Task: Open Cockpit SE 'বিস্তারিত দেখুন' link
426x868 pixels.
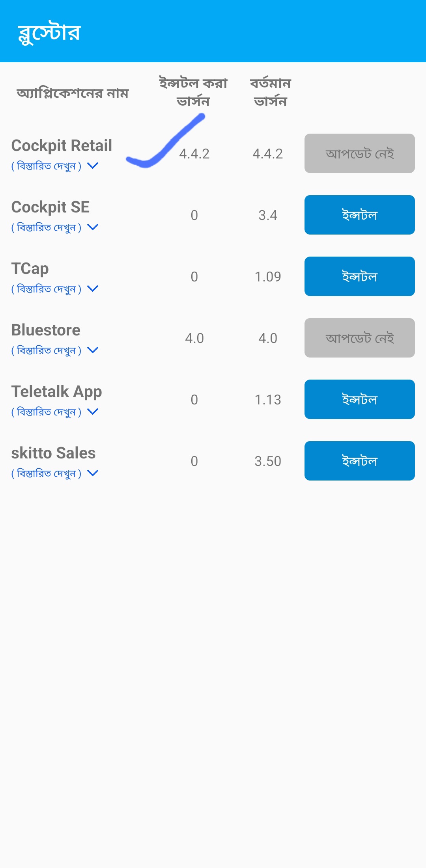Action: 47,228
